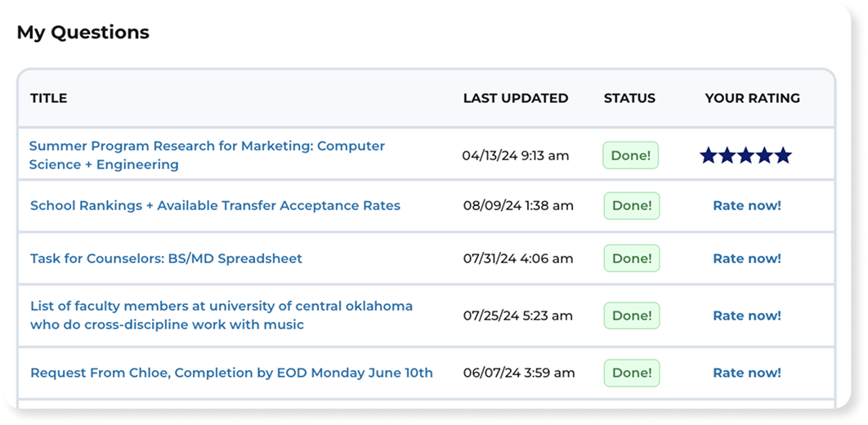Click the Done! badge for School Rankings
Screen dimensions: 868x425
coord(632,206)
